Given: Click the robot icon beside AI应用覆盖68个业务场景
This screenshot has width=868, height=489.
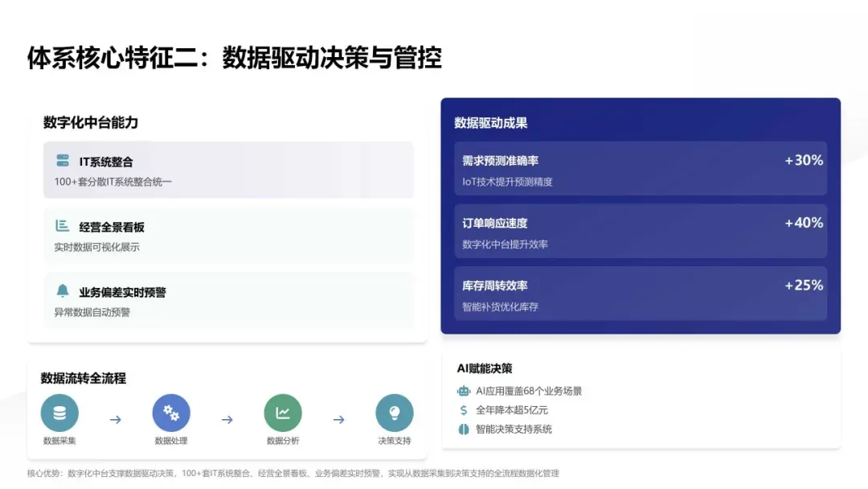Looking at the screenshot, I should (464, 391).
